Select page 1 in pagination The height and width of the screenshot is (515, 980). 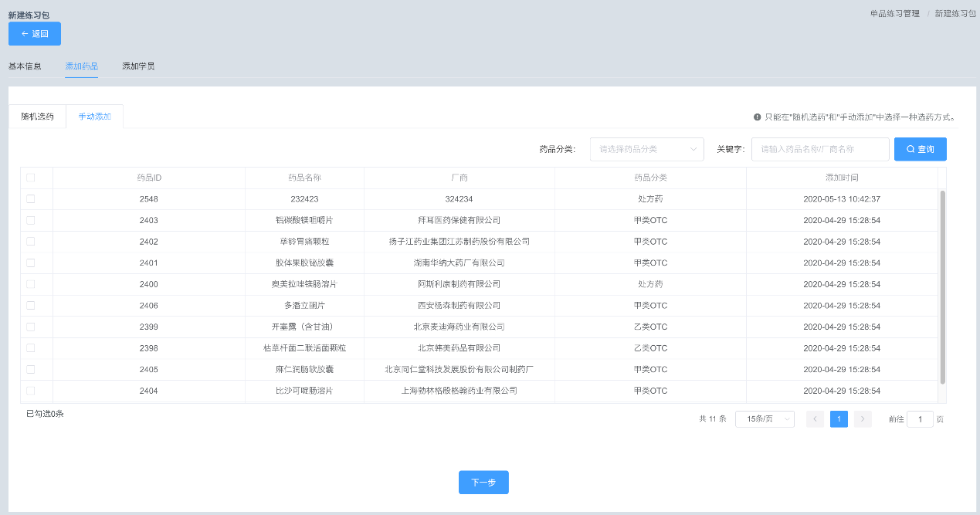pyautogui.click(x=839, y=419)
